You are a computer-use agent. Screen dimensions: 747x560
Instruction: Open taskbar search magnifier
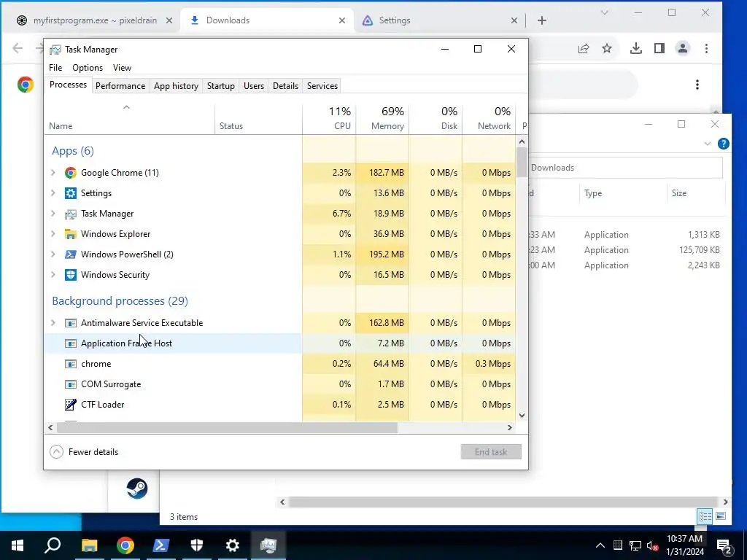tap(53, 545)
